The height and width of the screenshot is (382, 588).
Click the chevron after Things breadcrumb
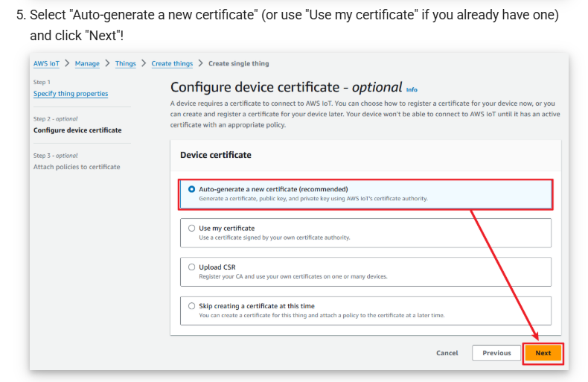144,64
